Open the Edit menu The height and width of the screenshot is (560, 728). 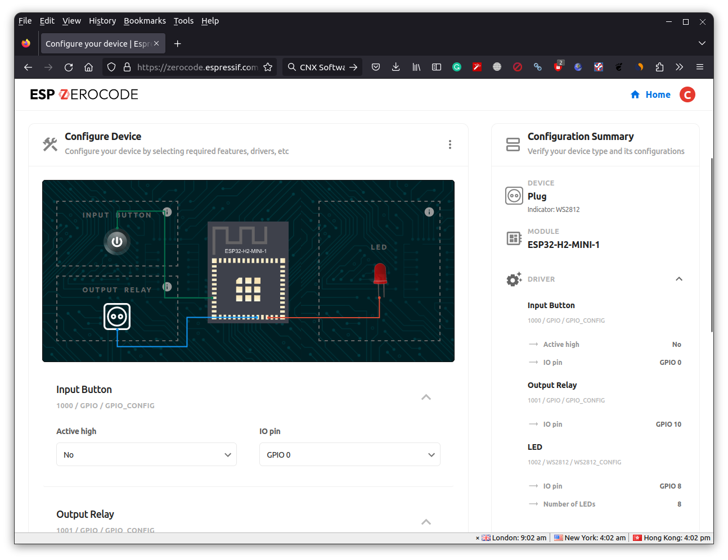pos(47,21)
